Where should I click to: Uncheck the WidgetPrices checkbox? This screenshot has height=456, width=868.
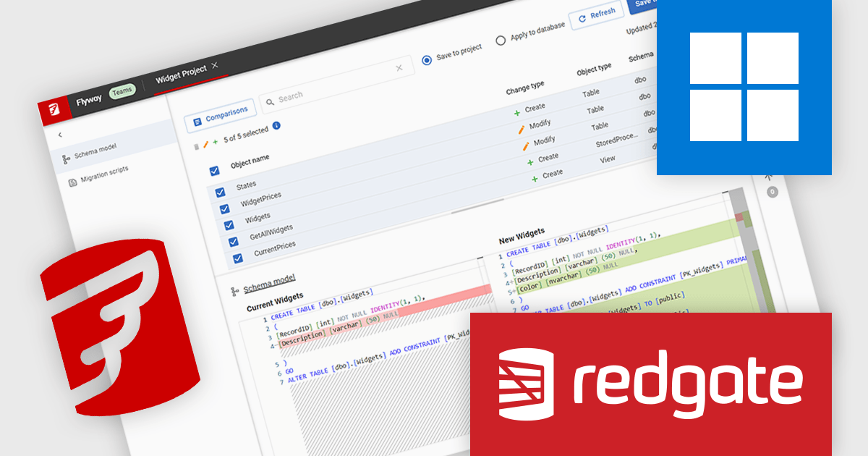224,208
